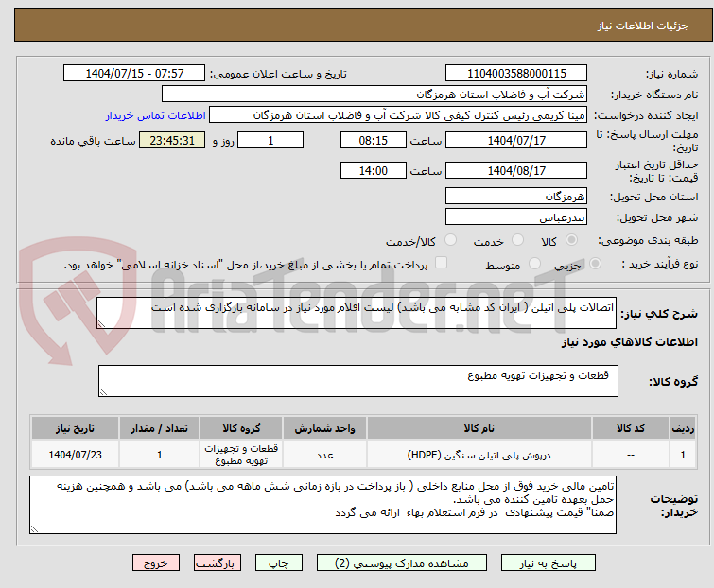Click delivery province field هرمزگان
The width and height of the screenshot is (714, 588).
(516, 196)
